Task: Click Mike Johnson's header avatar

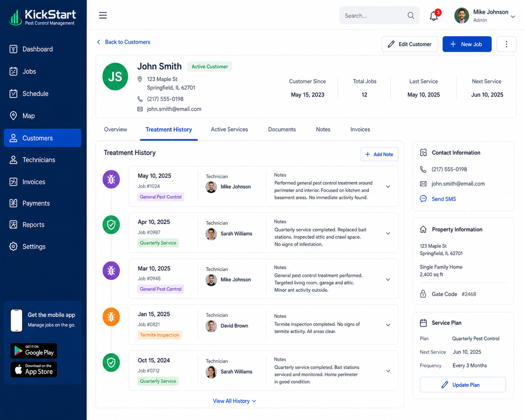Action: pos(462,16)
